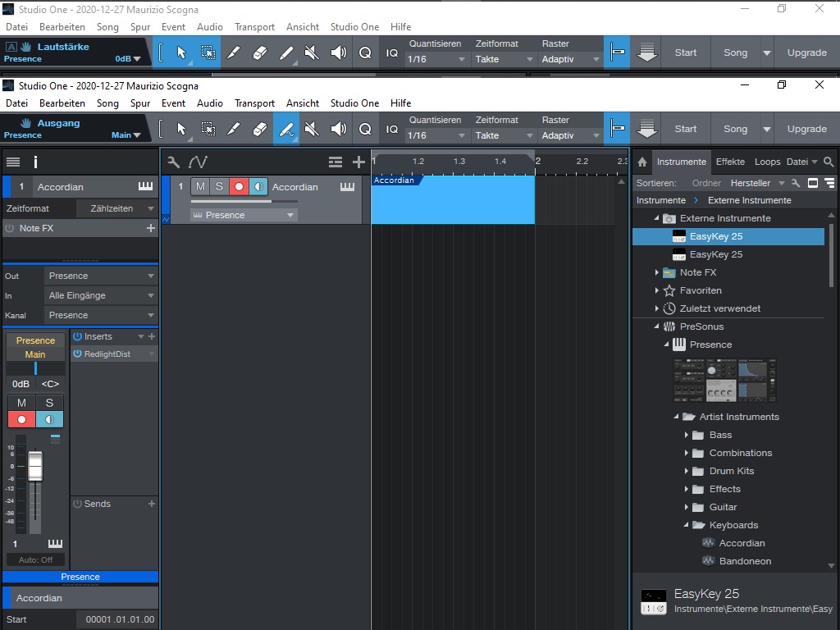The image size is (840, 630).
Task: Open the Bearbeiten menu in the front window
Action: (62, 103)
